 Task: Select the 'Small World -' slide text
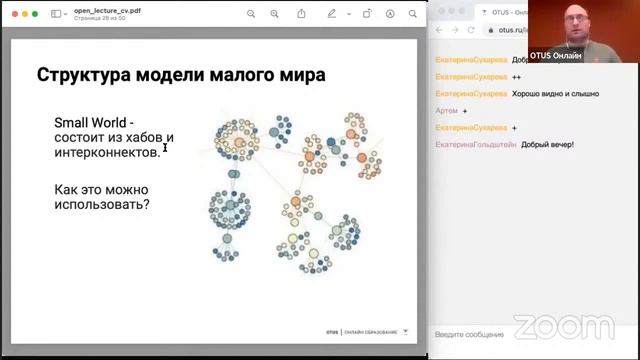click(94, 122)
